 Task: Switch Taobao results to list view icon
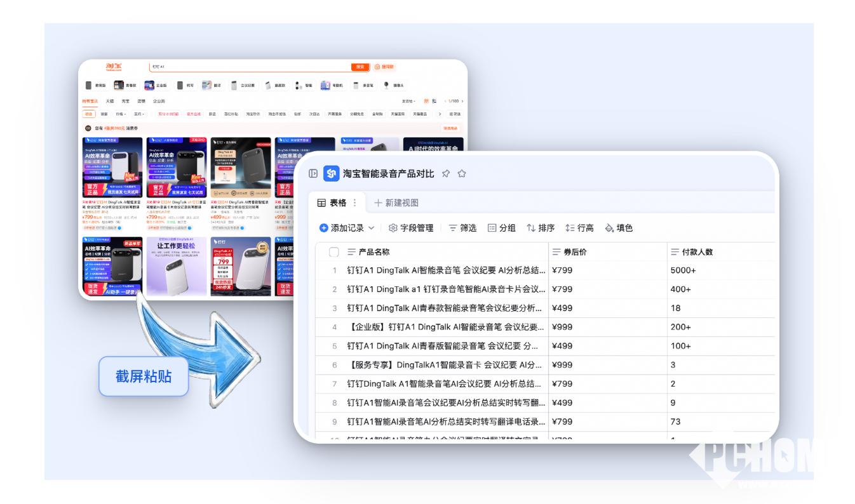[434, 101]
